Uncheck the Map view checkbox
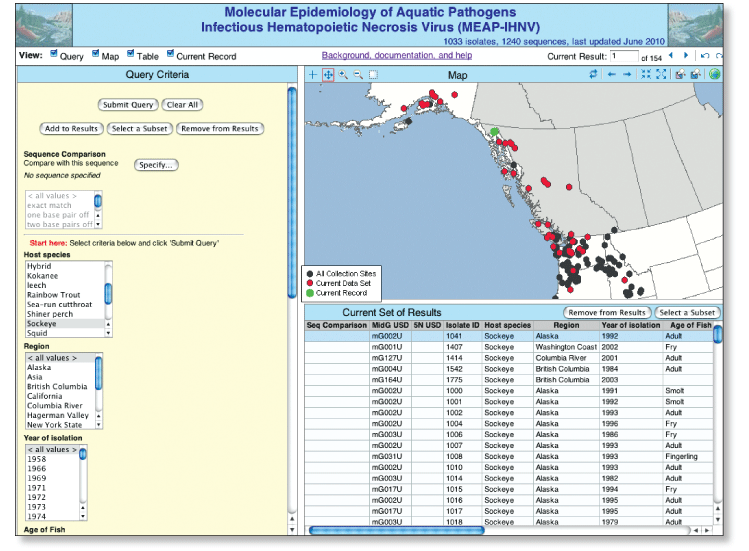Image resolution: width=749 pixels, height=551 pixels. [95, 55]
